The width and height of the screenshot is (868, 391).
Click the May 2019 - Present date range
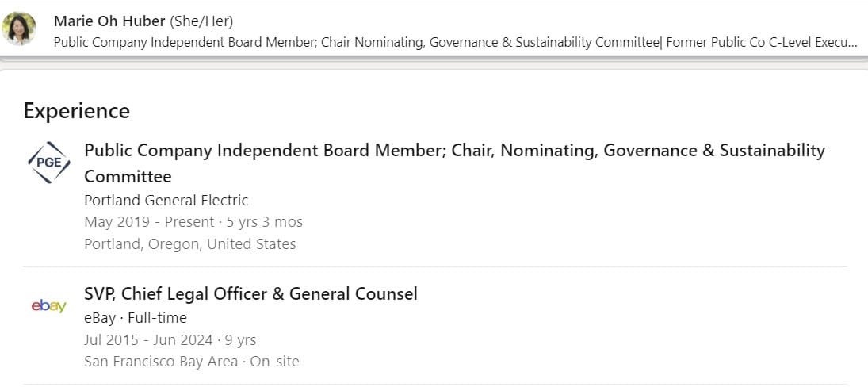[x=149, y=222]
